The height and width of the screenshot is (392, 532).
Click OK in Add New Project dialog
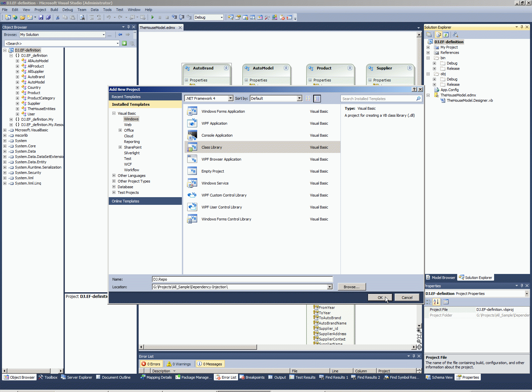pyautogui.click(x=380, y=298)
